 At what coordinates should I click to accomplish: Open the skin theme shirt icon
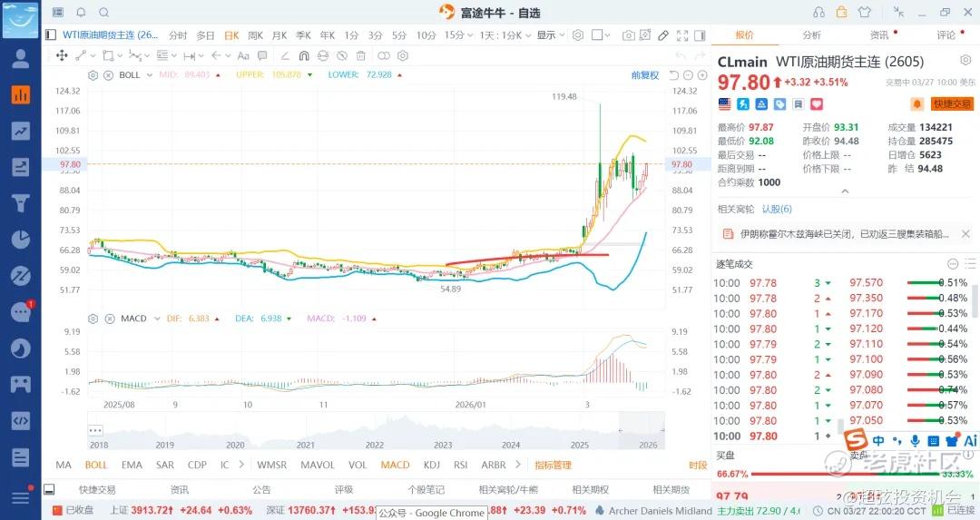click(865, 13)
